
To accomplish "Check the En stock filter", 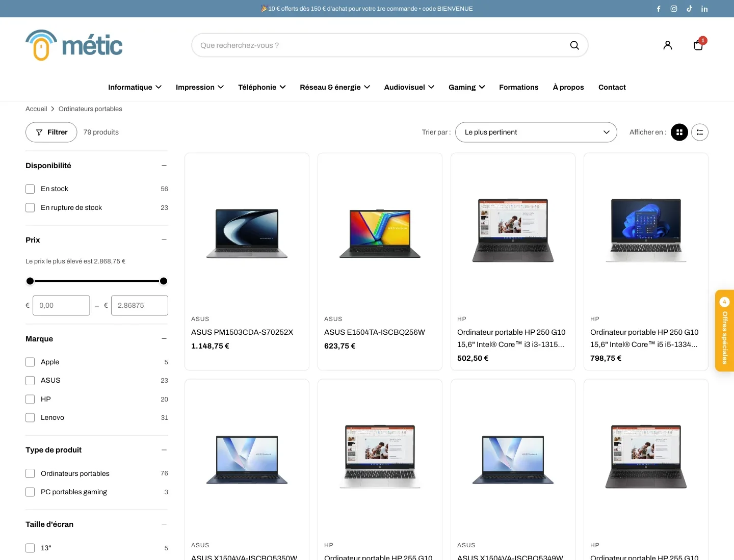I will click(x=30, y=189).
